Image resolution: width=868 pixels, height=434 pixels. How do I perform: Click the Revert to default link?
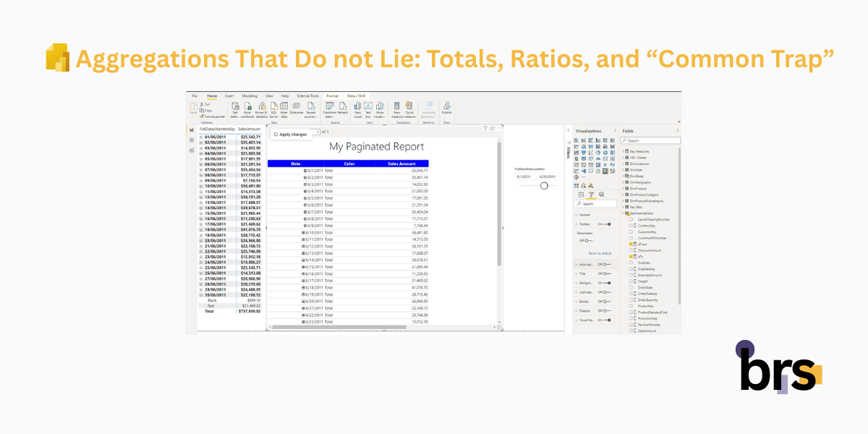click(x=600, y=253)
